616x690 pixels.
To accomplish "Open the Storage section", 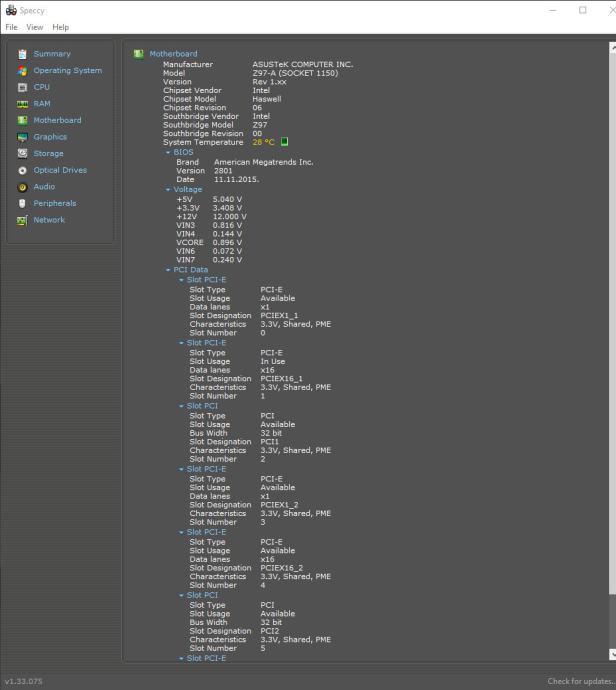I will tap(48, 154).
